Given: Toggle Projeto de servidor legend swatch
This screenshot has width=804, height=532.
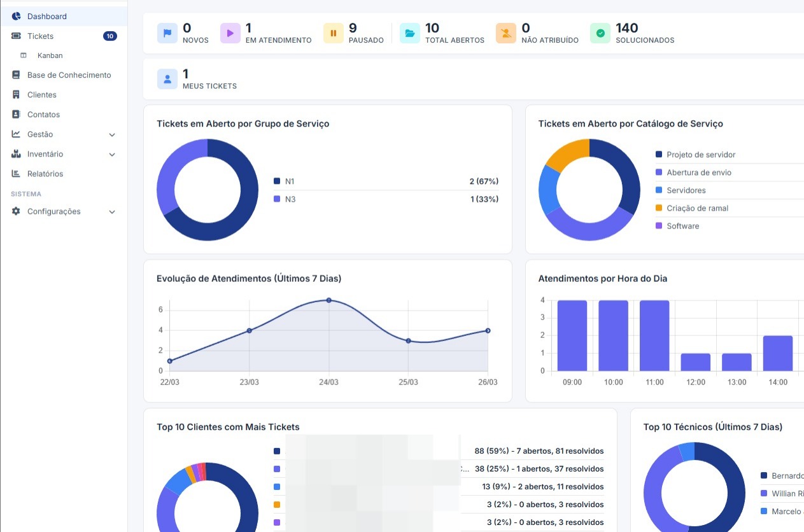Looking at the screenshot, I should pos(659,155).
